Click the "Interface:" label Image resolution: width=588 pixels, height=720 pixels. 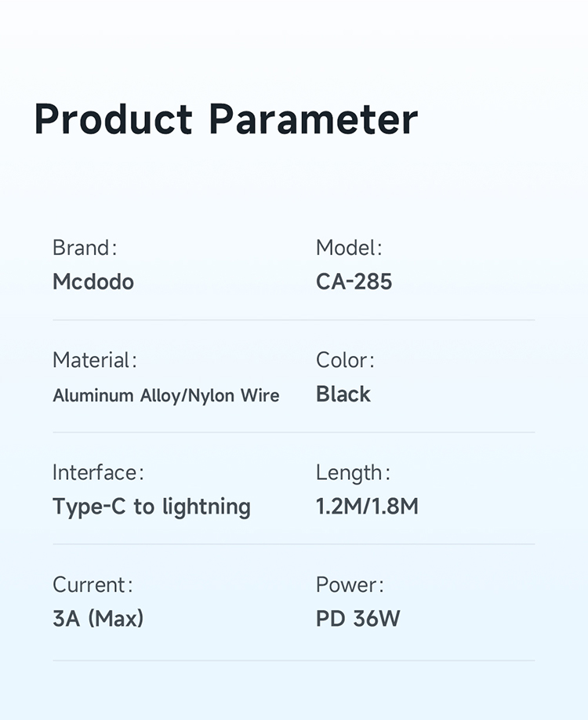(x=98, y=472)
